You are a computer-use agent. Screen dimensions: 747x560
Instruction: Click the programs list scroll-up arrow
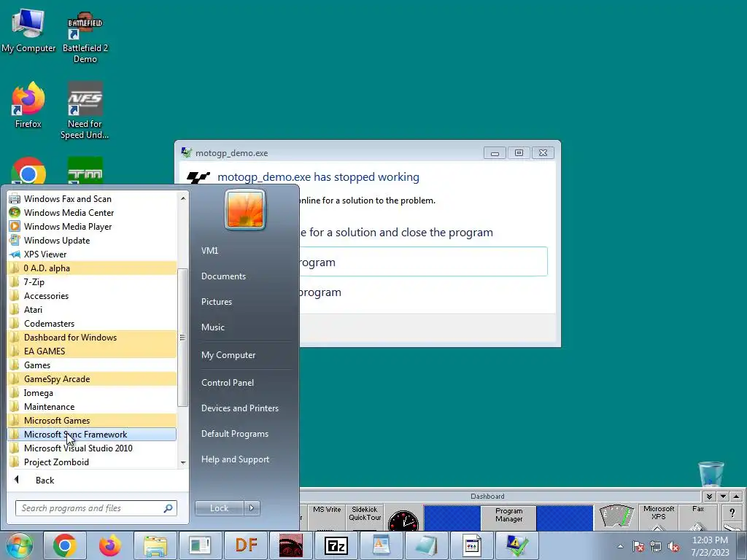(183, 198)
